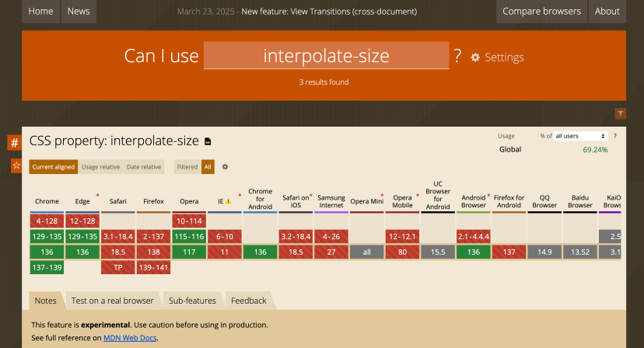Go to Home in the top nav
The image size is (644, 348).
(x=40, y=12)
